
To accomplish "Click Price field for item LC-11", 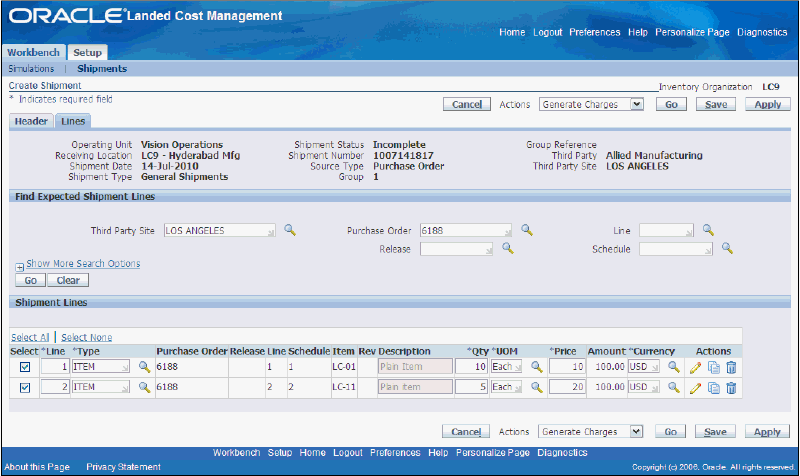I will coord(567,387).
